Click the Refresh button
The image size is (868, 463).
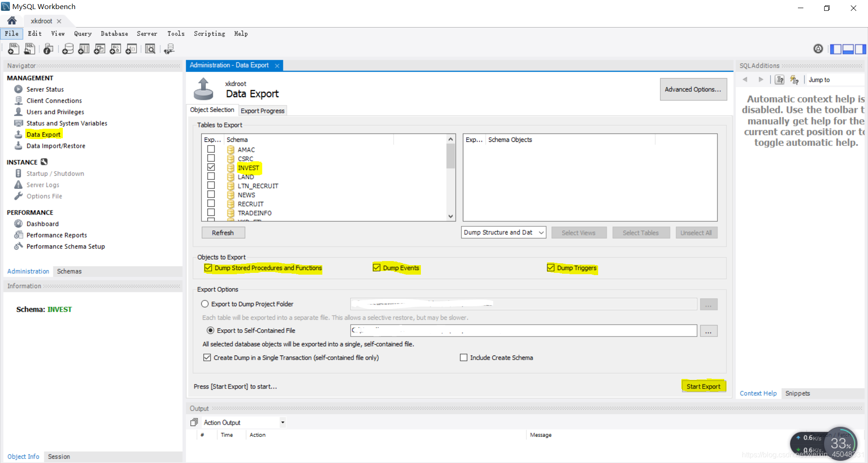pyautogui.click(x=223, y=233)
